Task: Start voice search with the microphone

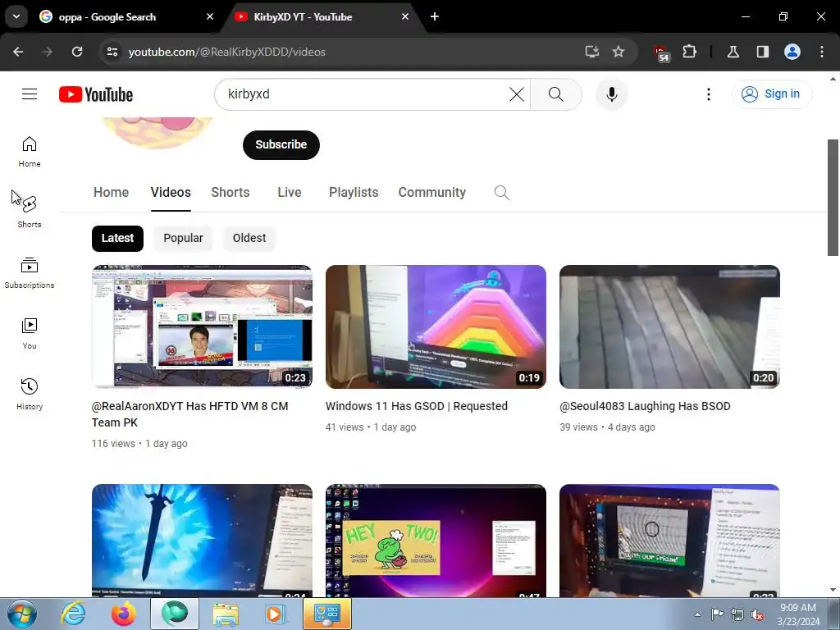Action: coord(611,94)
